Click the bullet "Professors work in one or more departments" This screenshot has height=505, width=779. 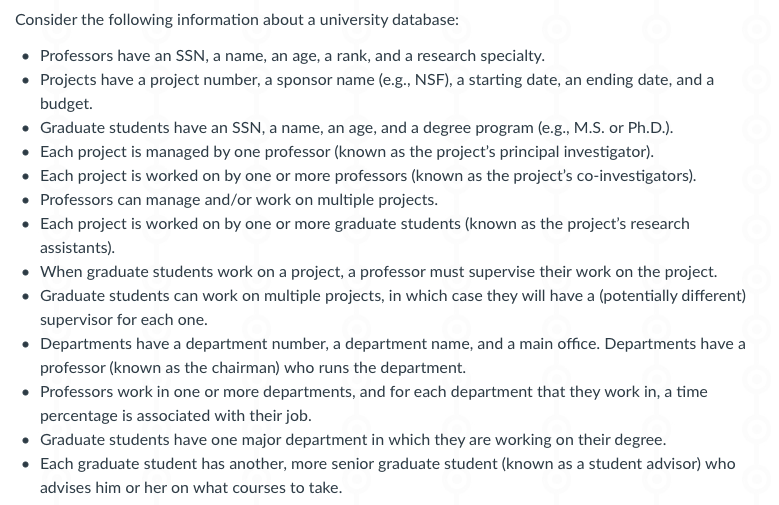tap(373, 392)
